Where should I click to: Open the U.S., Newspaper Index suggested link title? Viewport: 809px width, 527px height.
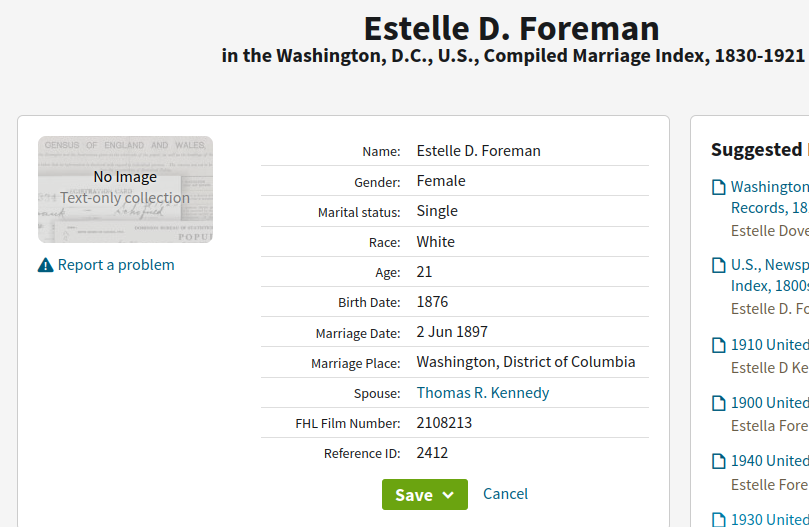click(769, 265)
